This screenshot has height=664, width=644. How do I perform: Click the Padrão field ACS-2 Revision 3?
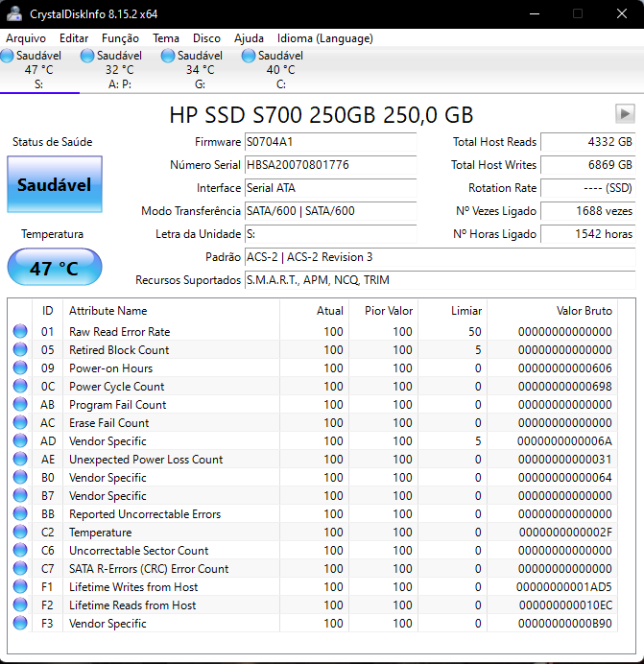(x=441, y=257)
